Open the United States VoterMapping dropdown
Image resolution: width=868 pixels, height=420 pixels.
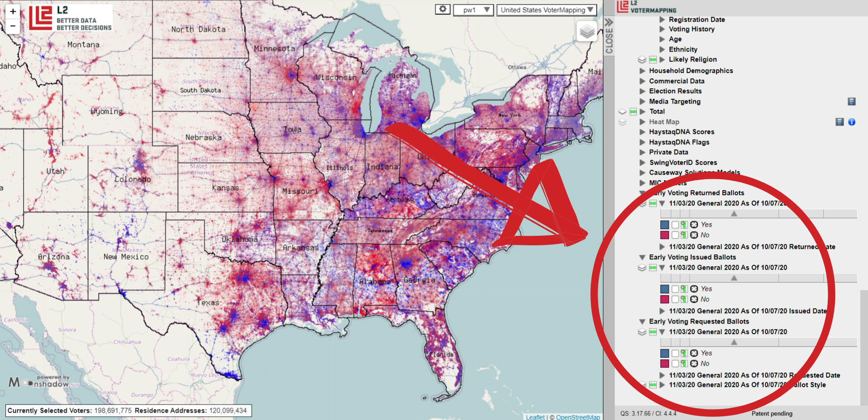point(547,10)
